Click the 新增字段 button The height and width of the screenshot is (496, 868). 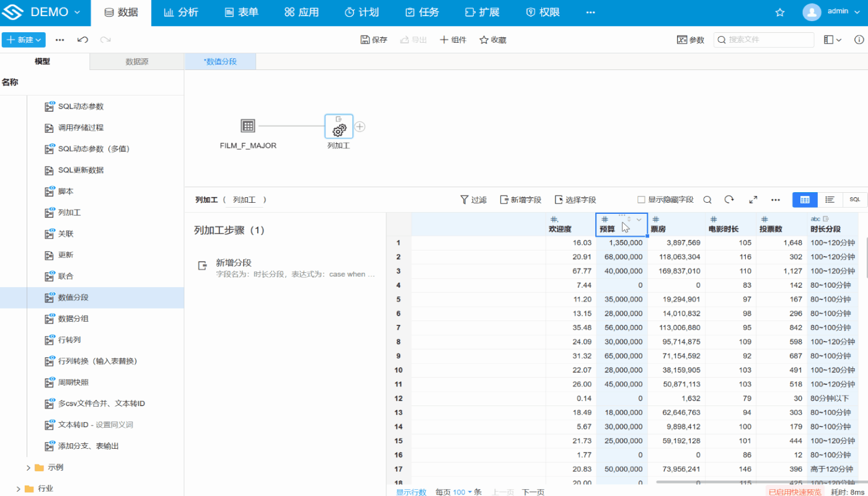click(x=520, y=200)
